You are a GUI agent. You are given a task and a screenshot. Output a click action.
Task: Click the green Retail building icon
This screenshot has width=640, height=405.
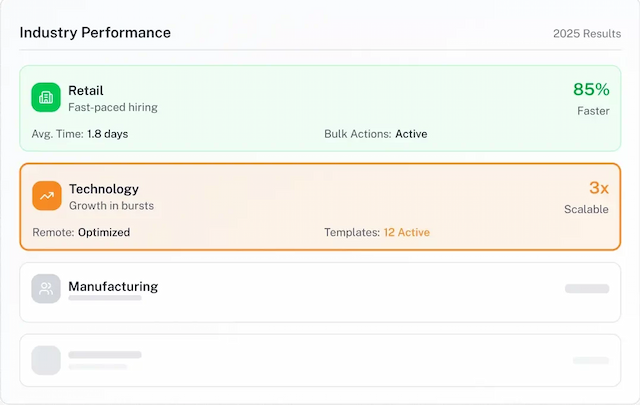(46, 97)
